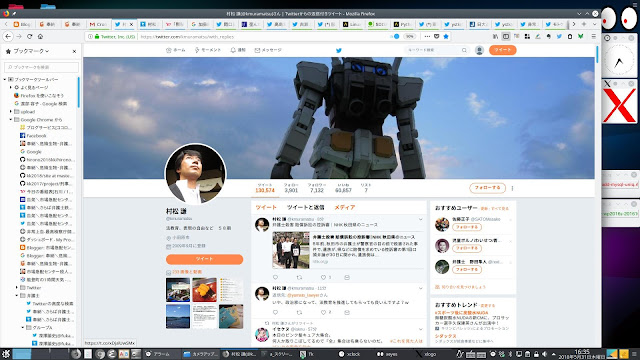Like the NHK news tweet heart icon
Viewport: 640px width, 360px height.
pyautogui.click(x=323, y=277)
